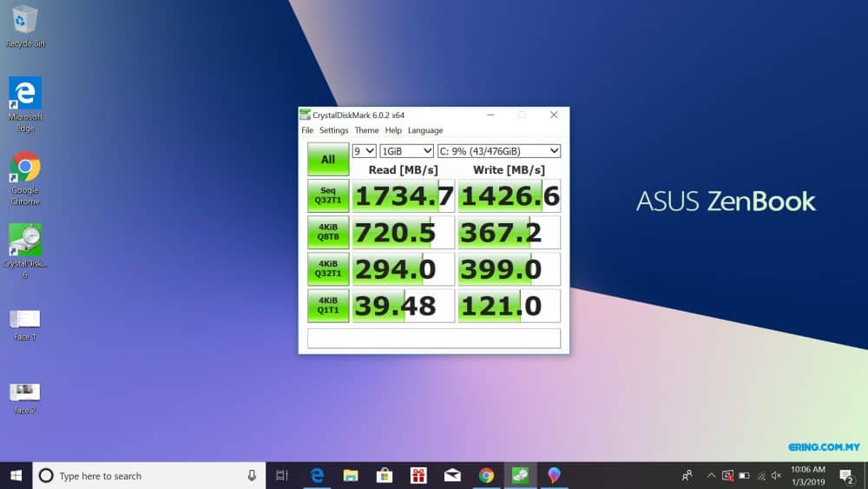Click the 4KiB Q1T1 read value 39.48
Screen dimensions: 868x489
(x=403, y=306)
